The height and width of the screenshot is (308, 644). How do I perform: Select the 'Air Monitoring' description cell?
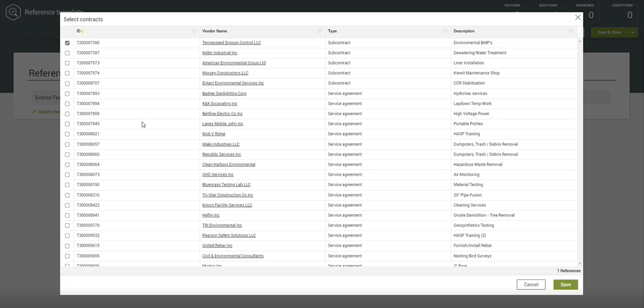point(514,175)
